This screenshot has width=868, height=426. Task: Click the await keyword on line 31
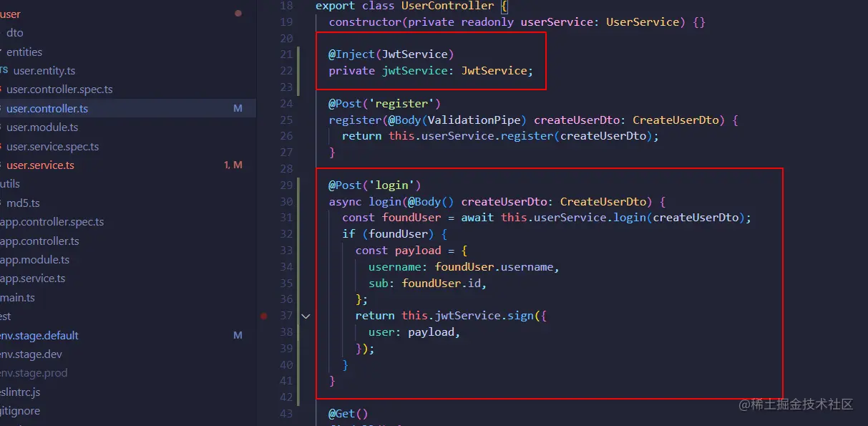click(x=477, y=218)
